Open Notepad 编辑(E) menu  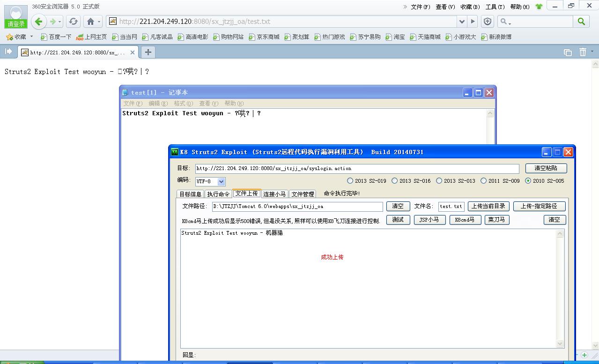158,103
